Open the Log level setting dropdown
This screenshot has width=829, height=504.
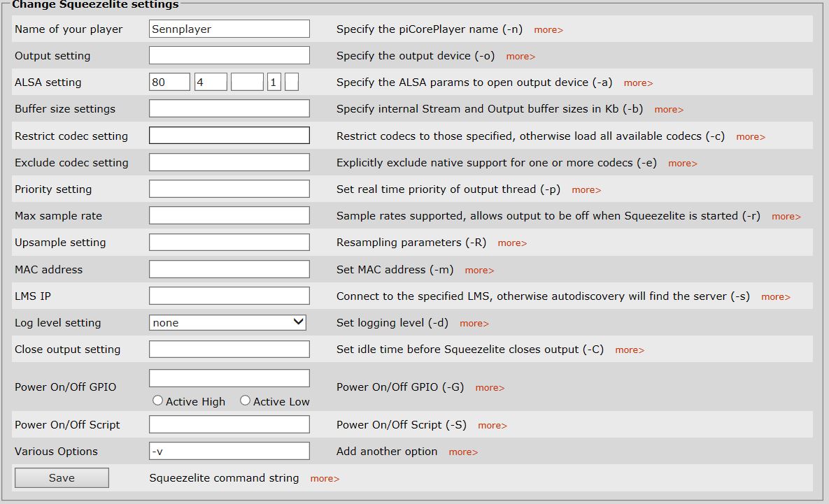[x=227, y=322]
